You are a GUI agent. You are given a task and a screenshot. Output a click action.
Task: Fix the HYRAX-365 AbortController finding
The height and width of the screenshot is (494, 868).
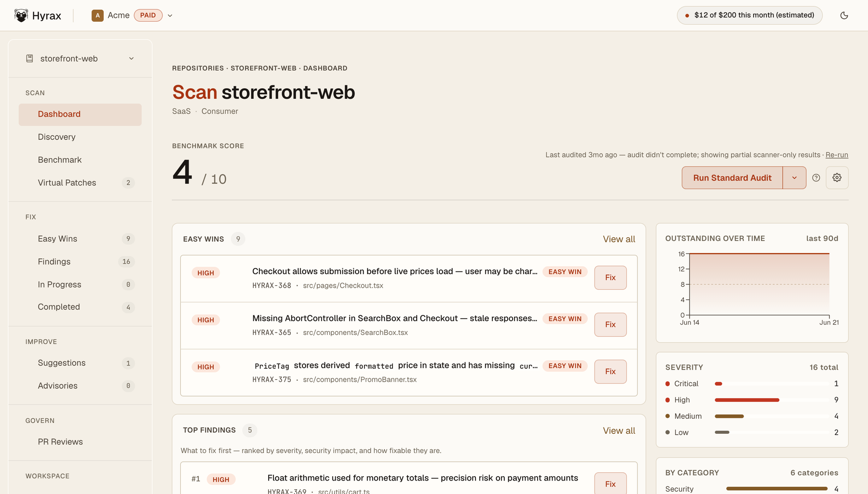click(610, 325)
